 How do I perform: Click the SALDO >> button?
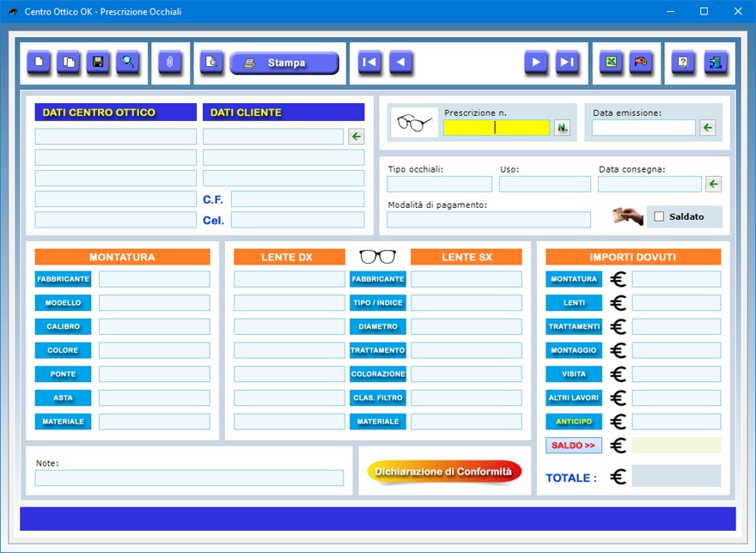[574, 446]
